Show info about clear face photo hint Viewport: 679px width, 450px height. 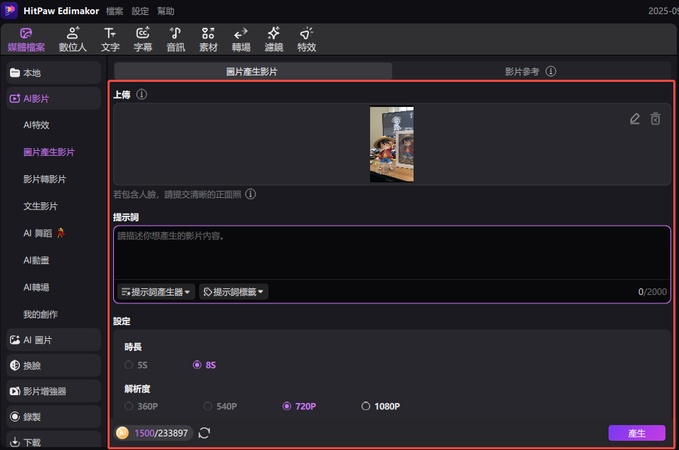pyautogui.click(x=250, y=194)
